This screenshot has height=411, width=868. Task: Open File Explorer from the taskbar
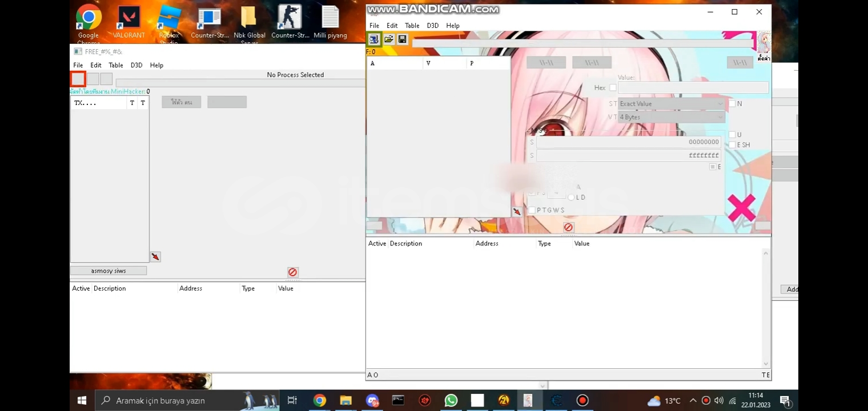[345, 400]
